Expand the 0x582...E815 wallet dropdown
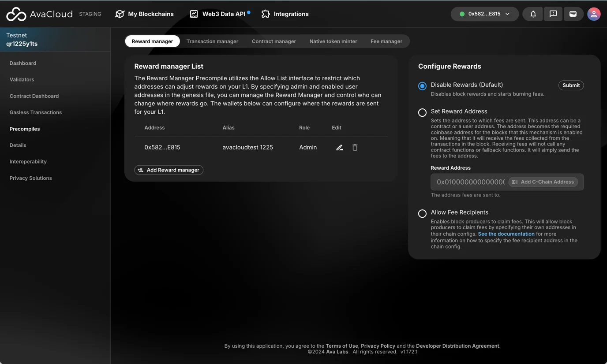This screenshot has height=364, width=607. pos(484,14)
